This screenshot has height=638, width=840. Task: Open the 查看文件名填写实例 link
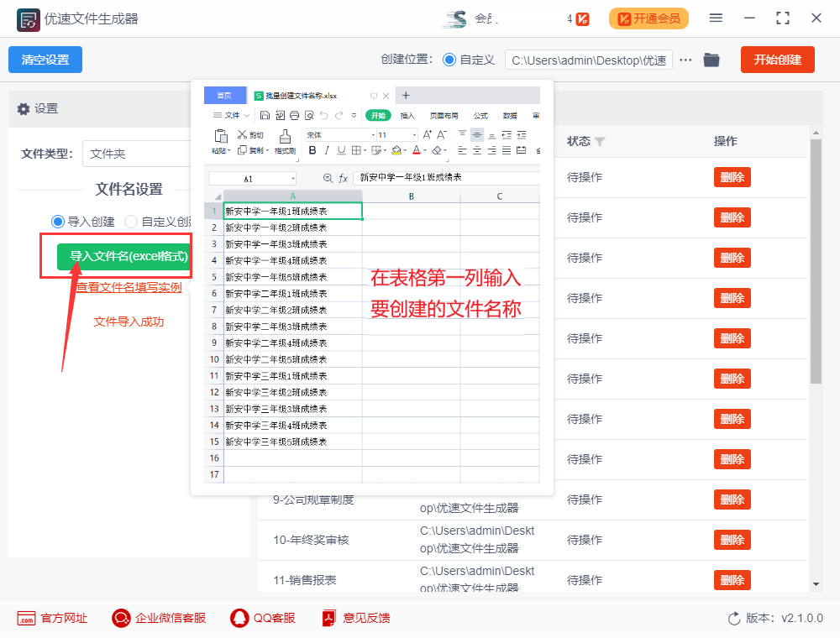129,287
